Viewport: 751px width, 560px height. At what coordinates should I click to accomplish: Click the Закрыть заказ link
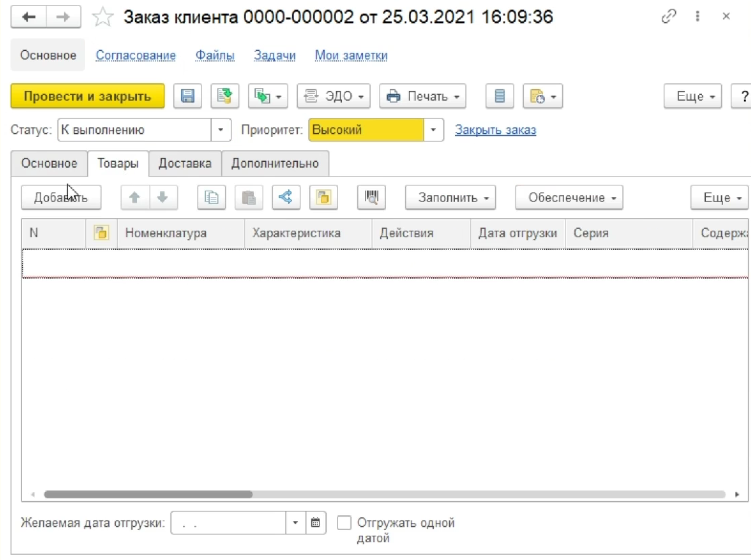click(495, 130)
